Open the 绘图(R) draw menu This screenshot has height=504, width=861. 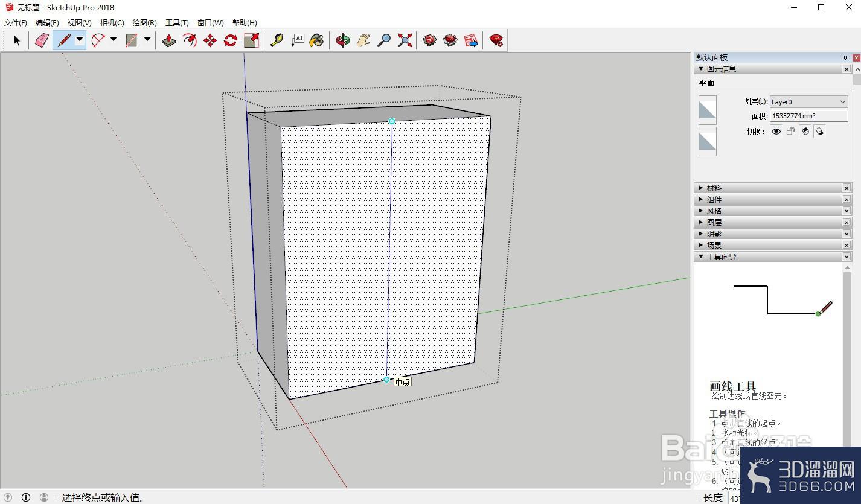(144, 23)
